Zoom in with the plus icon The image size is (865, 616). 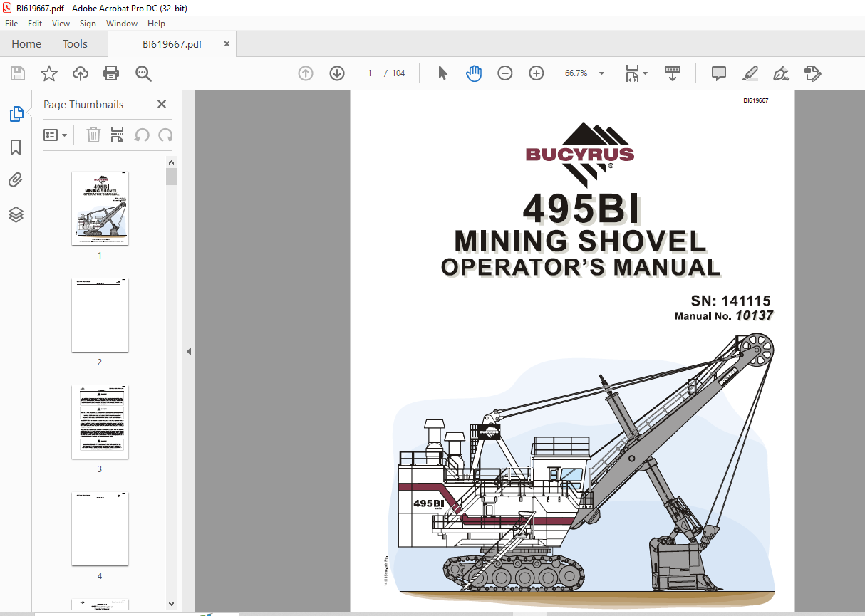(537, 73)
